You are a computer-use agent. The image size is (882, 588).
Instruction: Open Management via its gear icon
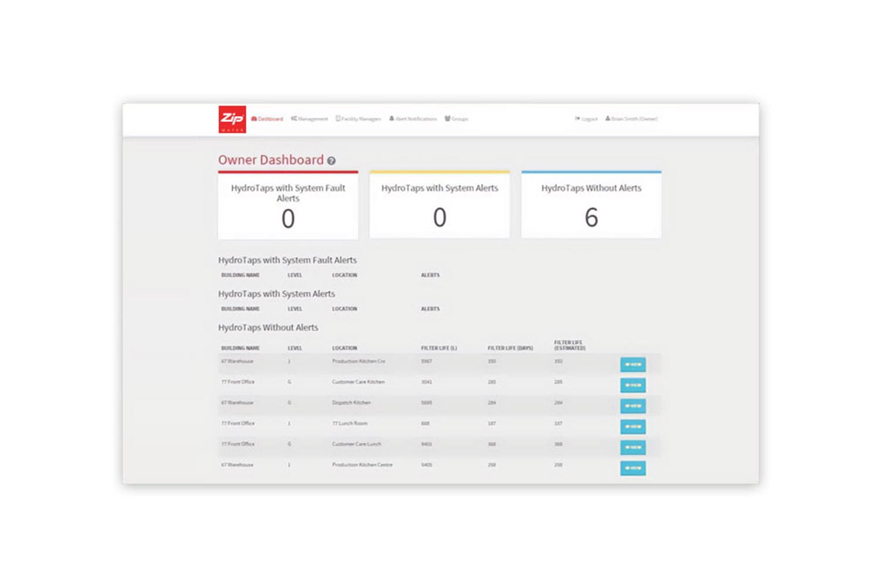(x=293, y=119)
